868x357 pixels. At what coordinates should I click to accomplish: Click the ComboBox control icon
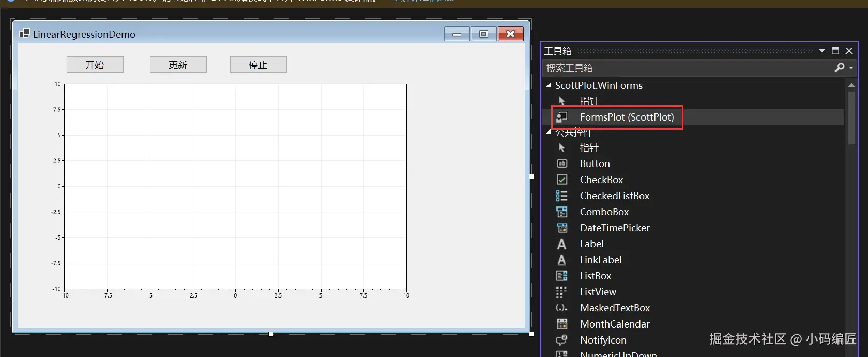point(562,212)
